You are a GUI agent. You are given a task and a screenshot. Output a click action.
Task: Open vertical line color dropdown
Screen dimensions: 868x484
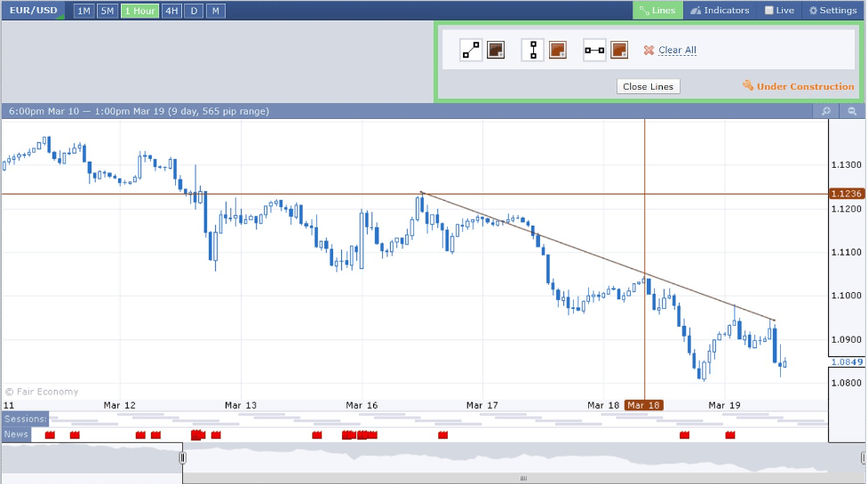[558, 51]
